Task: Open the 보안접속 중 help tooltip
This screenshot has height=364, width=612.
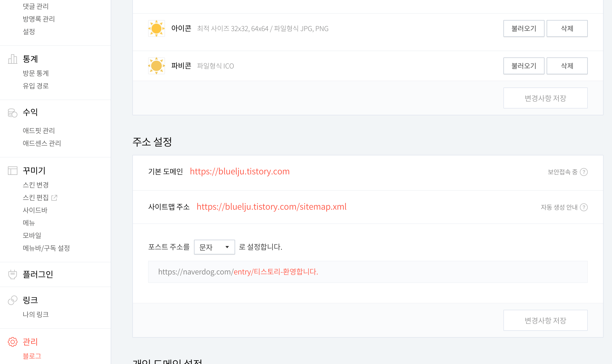Action: [584, 172]
